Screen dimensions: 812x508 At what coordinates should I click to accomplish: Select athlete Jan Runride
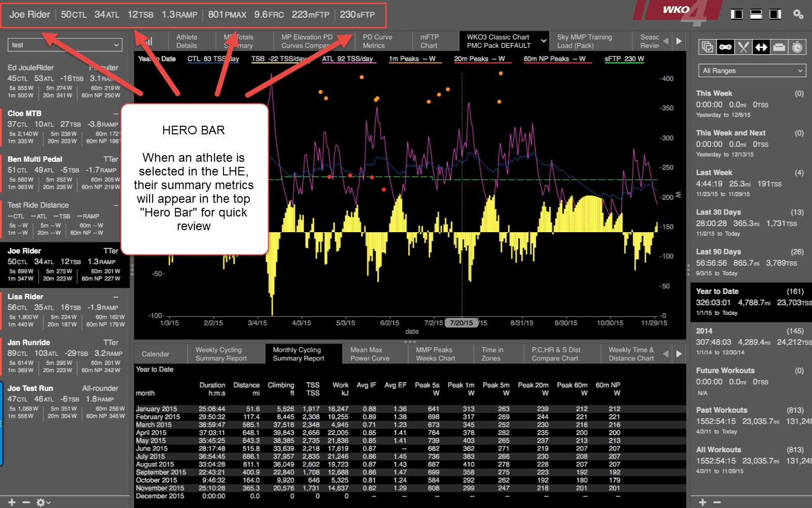[x=64, y=356]
